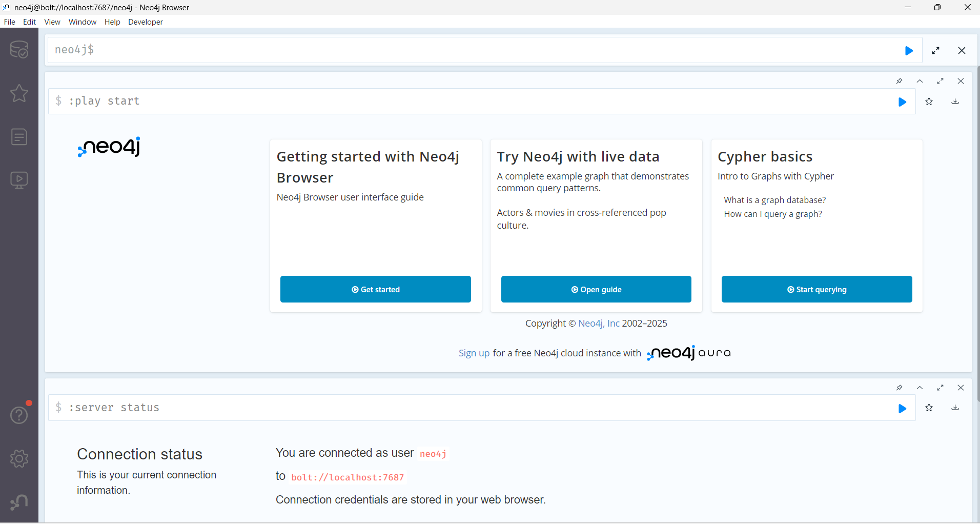Click the Start querying button
This screenshot has width=980, height=524.
tap(817, 289)
